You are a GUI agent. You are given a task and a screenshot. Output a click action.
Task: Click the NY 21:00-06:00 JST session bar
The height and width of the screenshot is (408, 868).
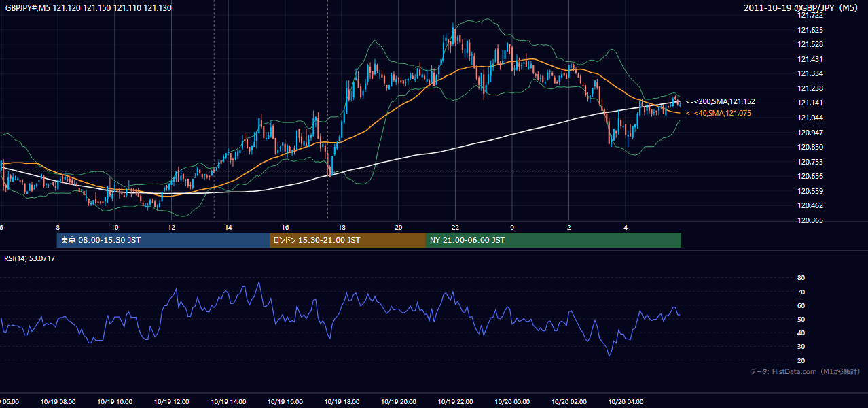554,240
